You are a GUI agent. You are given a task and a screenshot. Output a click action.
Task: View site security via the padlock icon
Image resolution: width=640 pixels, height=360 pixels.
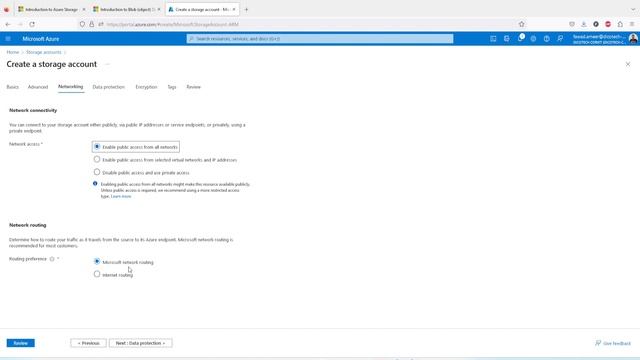point(91,24)
